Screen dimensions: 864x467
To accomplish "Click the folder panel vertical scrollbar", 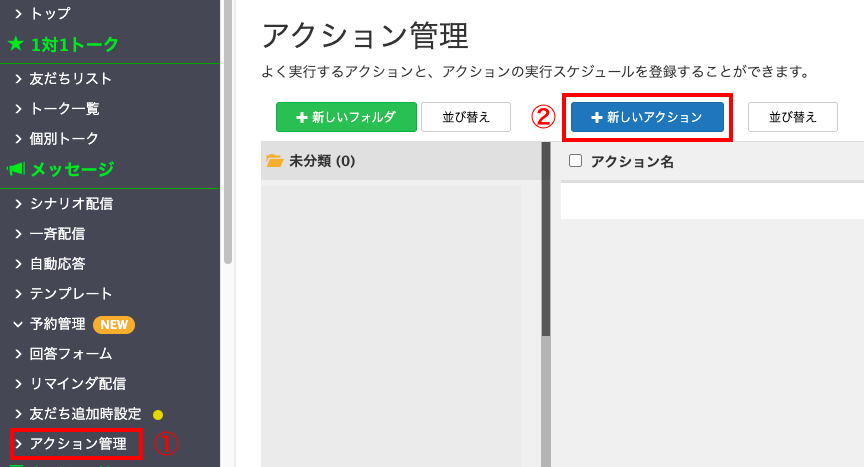I will [x=546, y=240].
